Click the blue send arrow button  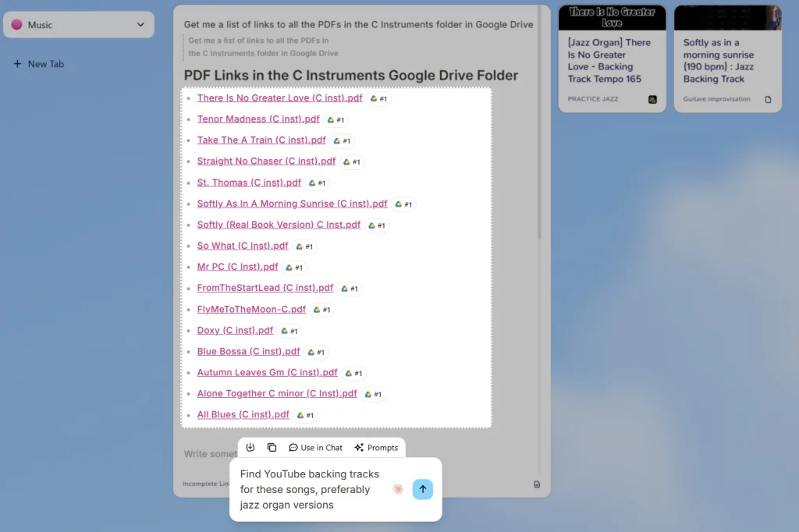[422, 489]
